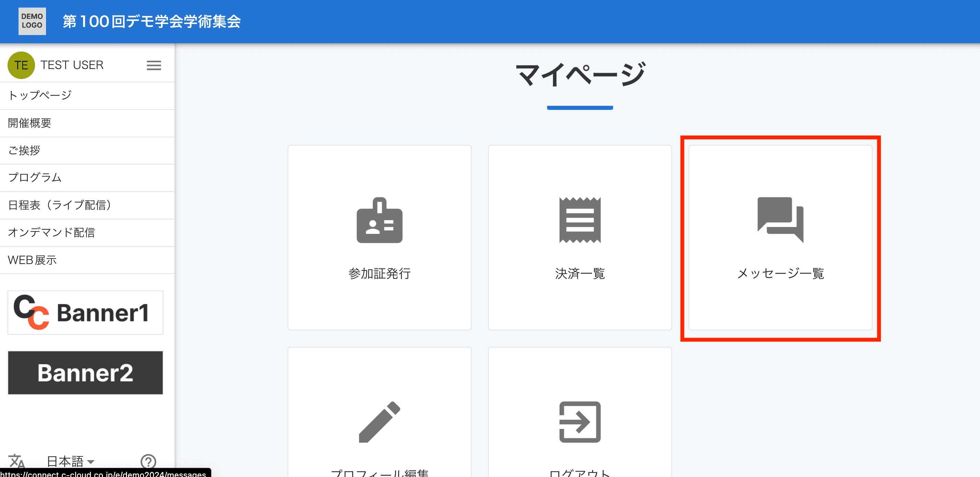Image resolution: width=980 pixels, height=477 pixels.
Task: Click the 参加証発行 card label
Action: [x=379, y=273]
